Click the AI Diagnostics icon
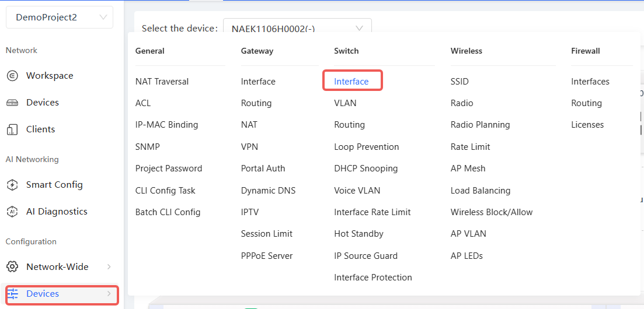The width and height of the screenshot is (644, 309). tap(12, 212)
